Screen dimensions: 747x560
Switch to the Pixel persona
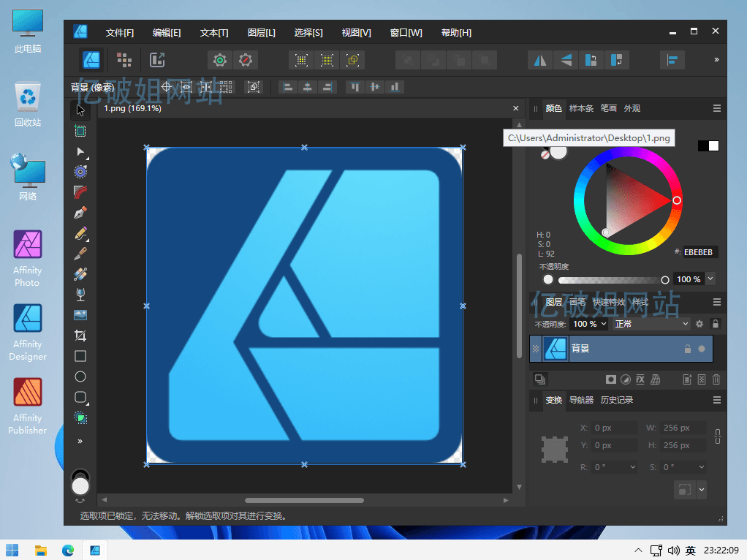pos(124,60)
